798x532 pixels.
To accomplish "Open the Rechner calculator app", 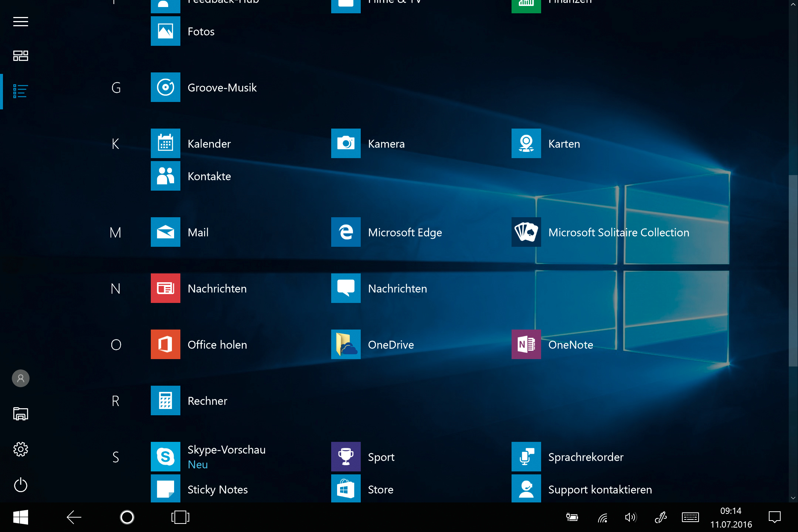I will coord(165,400).
